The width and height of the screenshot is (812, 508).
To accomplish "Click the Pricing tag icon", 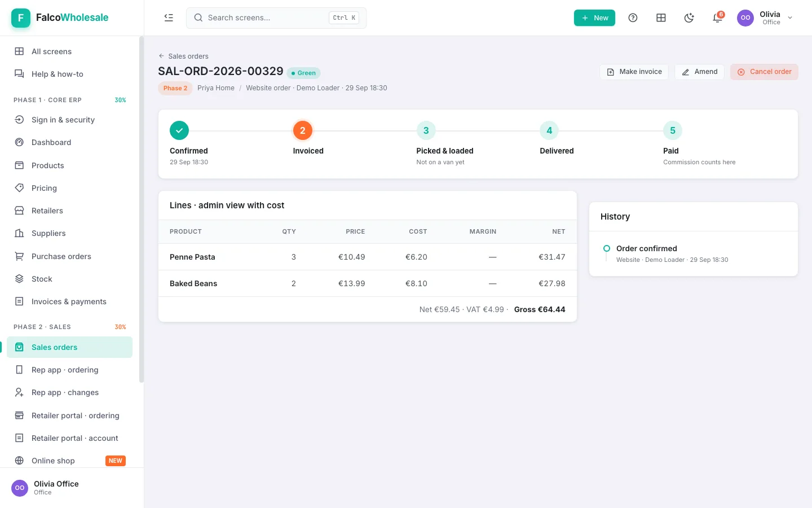I will tap(19, 188).
